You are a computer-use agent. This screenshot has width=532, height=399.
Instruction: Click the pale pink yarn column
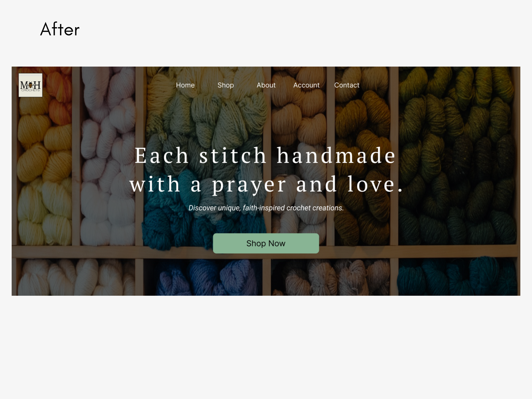(x=107, y=156)
